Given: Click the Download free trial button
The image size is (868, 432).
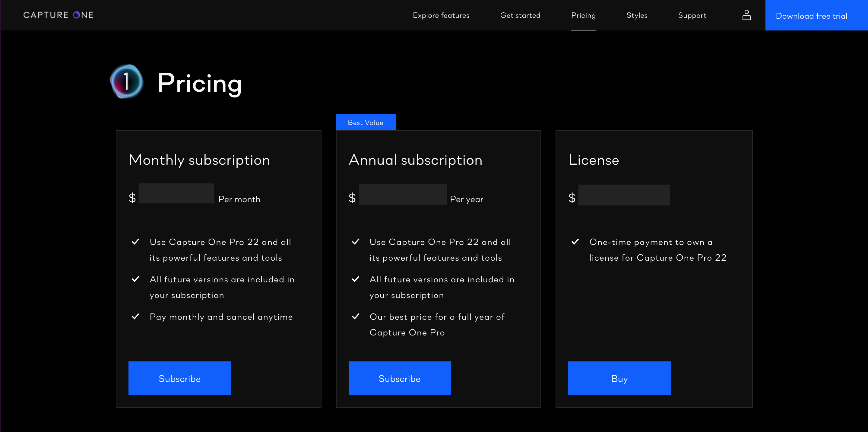Looking at the screenshot, I should [816, 15].
